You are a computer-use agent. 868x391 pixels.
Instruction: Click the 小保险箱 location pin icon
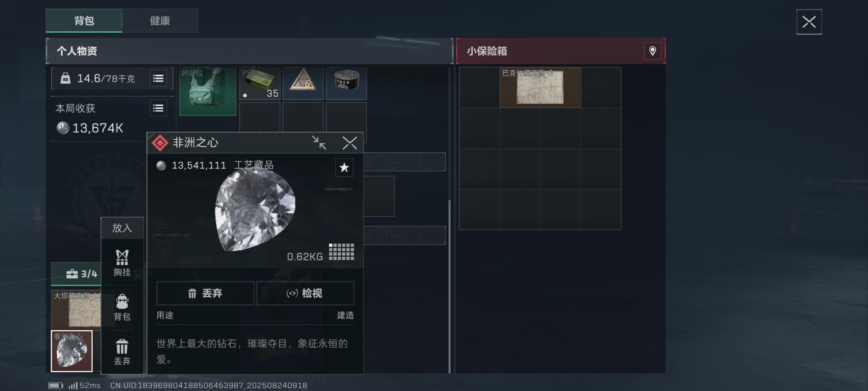pyautogui.click(x=652, y=51)
